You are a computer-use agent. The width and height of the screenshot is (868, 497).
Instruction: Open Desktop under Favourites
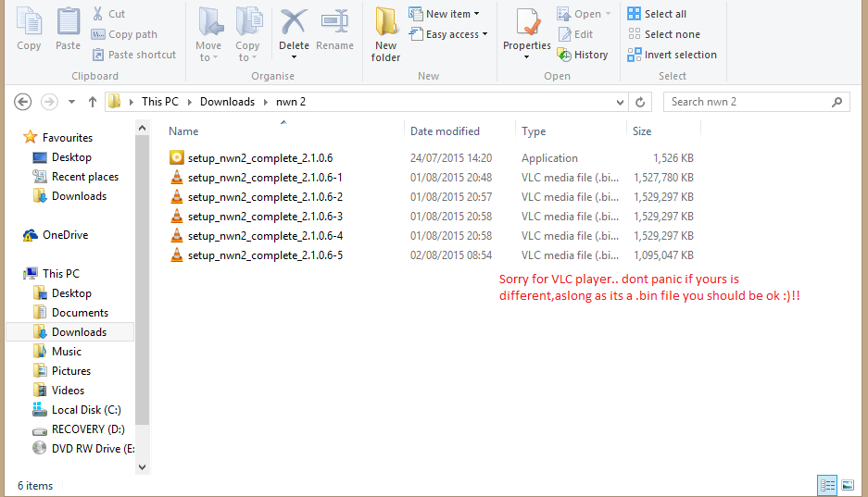62,157
